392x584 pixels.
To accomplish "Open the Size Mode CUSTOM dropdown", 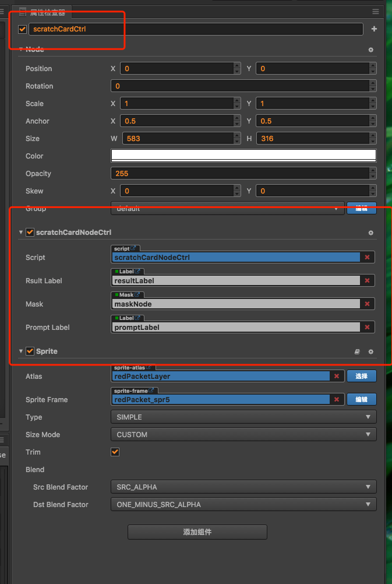I will click(x=244, y=435).
